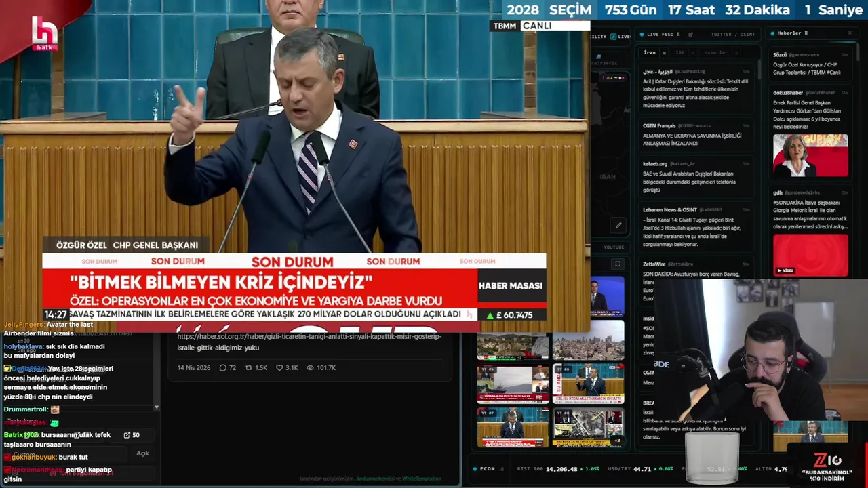This screenshot has height=488, width=868.
Task: Click the external-link icon beside 50
Action: [127, 435]
